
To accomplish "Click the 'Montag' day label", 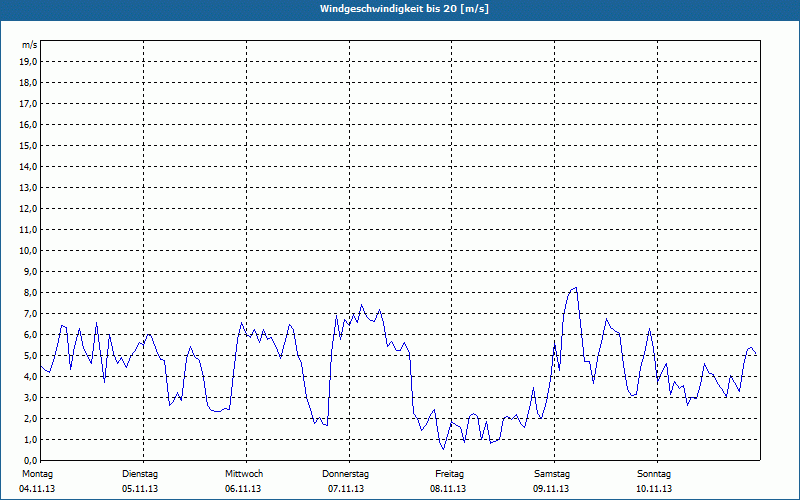I will pos(37,474).
